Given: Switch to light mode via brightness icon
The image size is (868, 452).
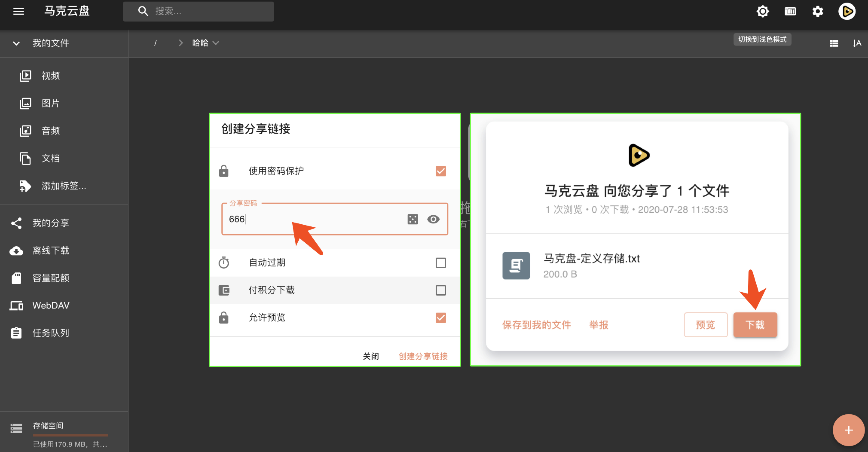Looking at the screenshot, I should point(763,11).
